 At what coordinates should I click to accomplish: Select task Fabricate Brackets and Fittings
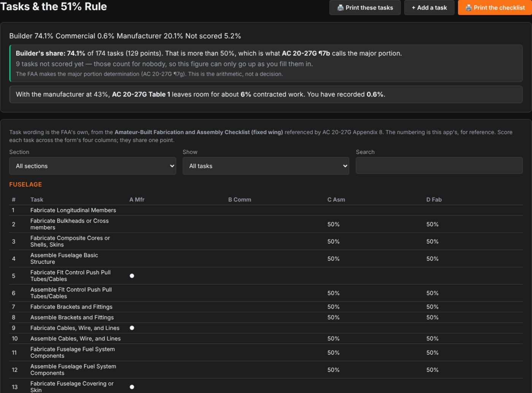(x=71, y=307)
